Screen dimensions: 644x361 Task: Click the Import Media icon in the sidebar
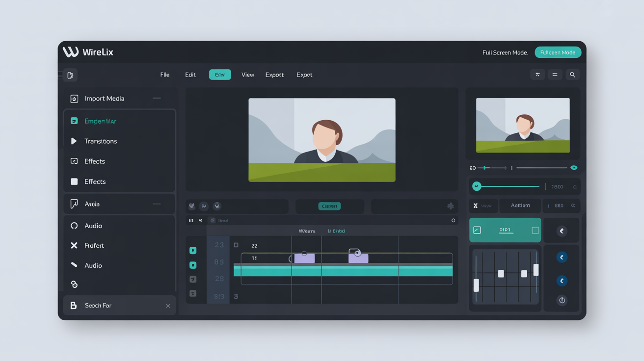coord(74,99)
